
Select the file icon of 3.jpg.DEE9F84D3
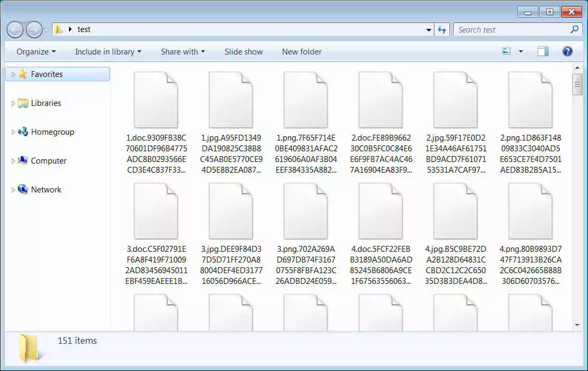231,211
